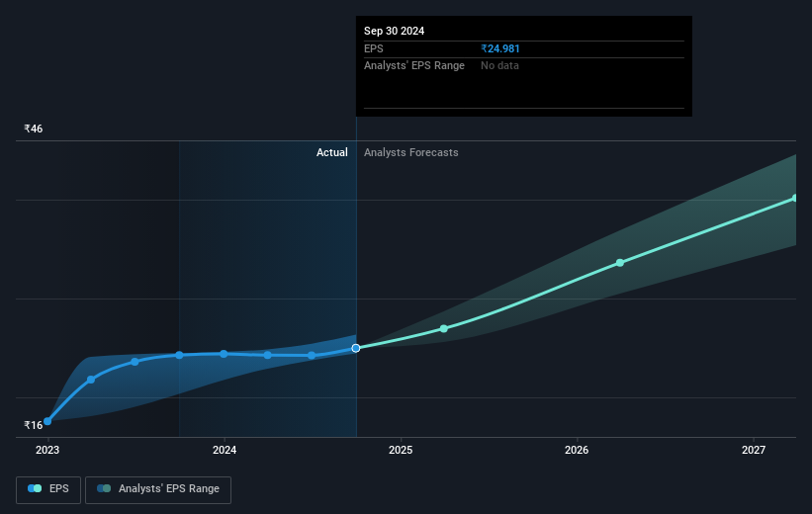Click the Actual section label

332,152
